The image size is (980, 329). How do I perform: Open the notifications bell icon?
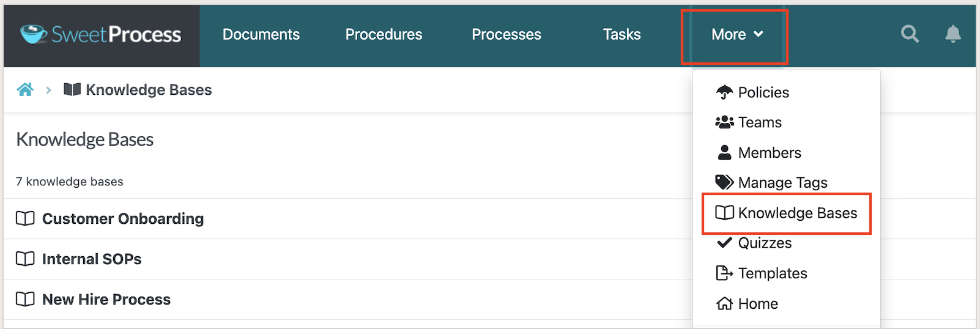point(953,34)
